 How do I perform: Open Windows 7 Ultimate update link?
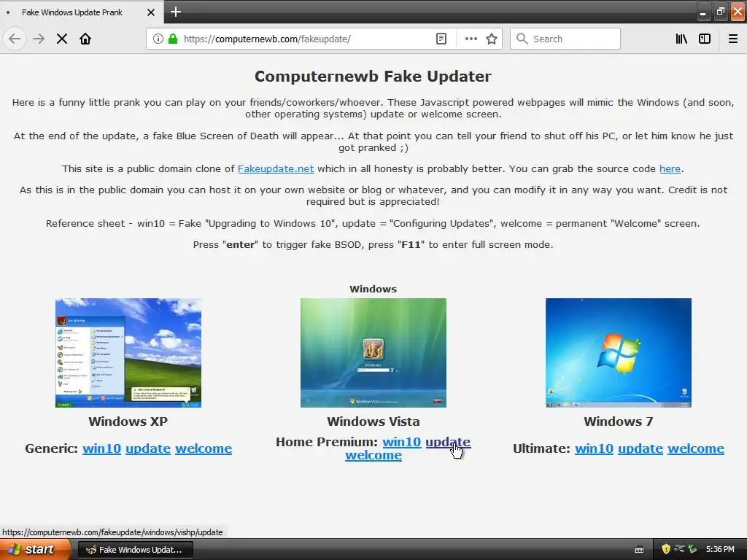(x=640, y=448)
